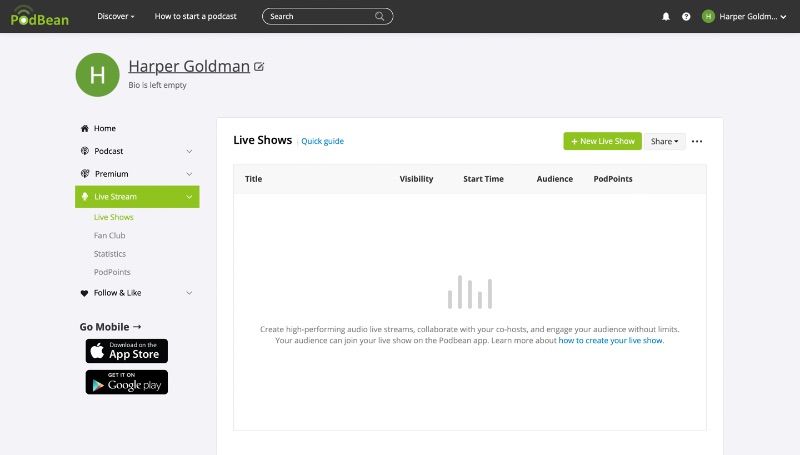The height and width of the screenshot is (455, 800).
Task: Click the Premium sidebar icon
Action: pyautogui.click(x=85, y=173)
